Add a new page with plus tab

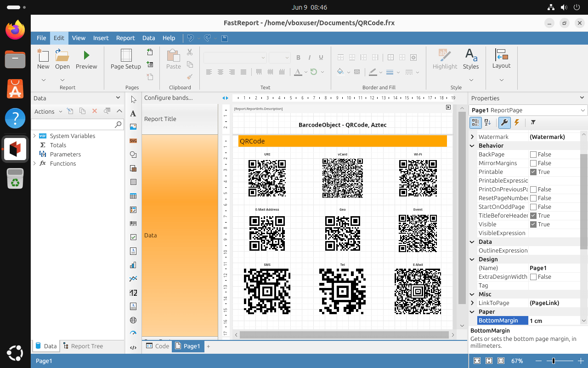point(208,346)
